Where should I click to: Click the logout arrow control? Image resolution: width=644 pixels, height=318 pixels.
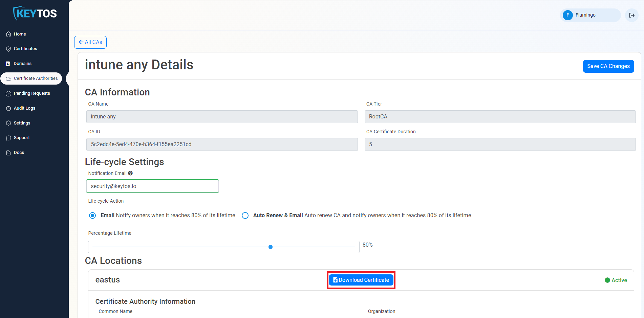coord(632,15)
